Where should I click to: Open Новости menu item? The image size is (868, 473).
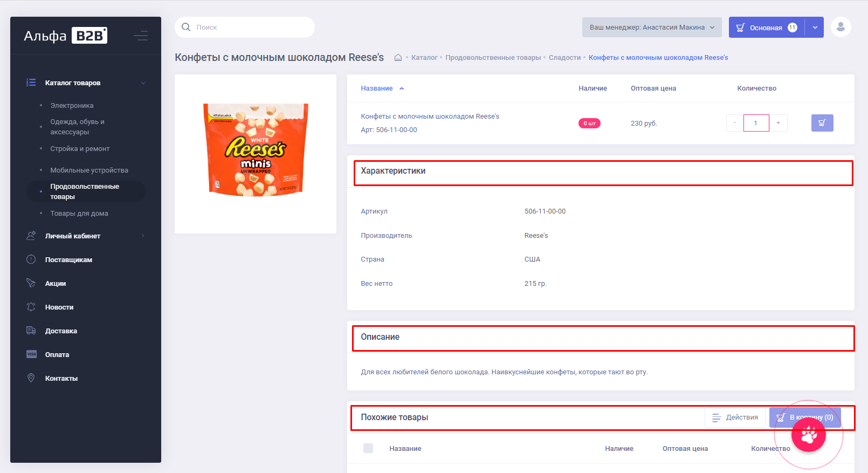point(59,307)
